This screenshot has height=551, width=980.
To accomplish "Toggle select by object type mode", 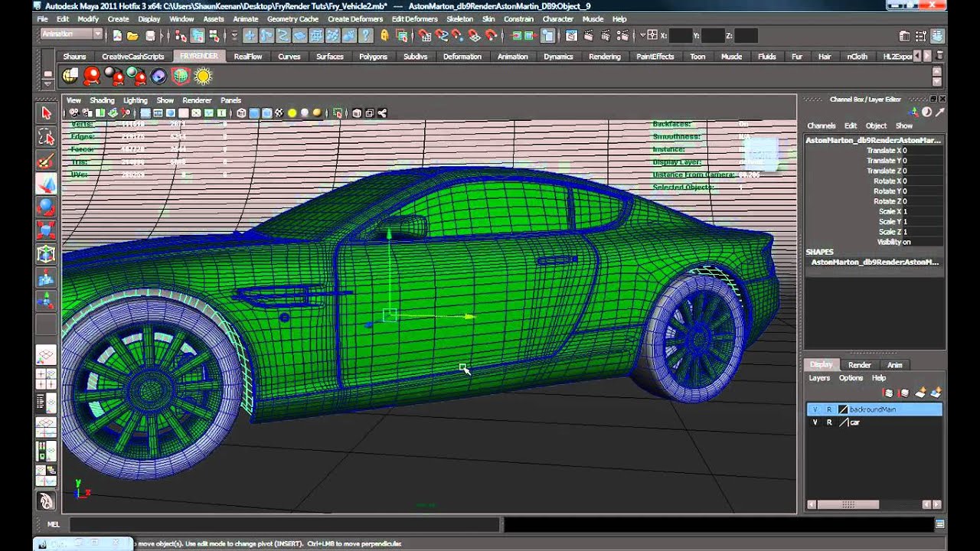I will click(198, 35).
